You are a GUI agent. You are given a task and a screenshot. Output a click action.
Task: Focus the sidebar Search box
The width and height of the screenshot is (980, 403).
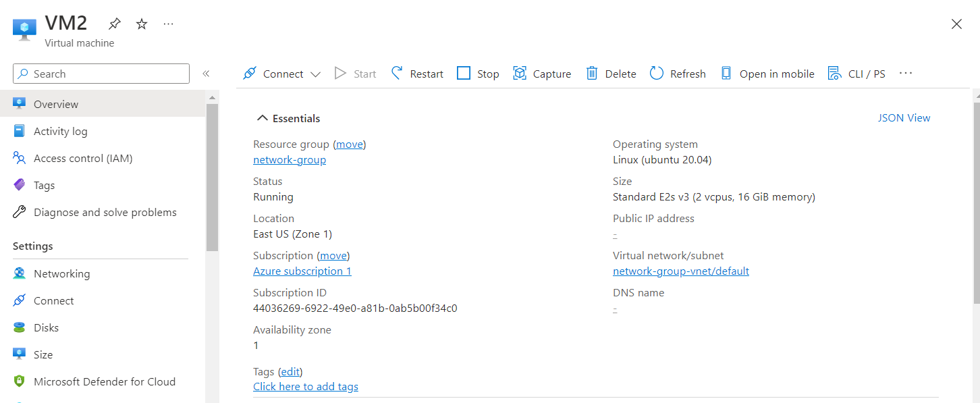pyautogui.click(x=101, y=74)
